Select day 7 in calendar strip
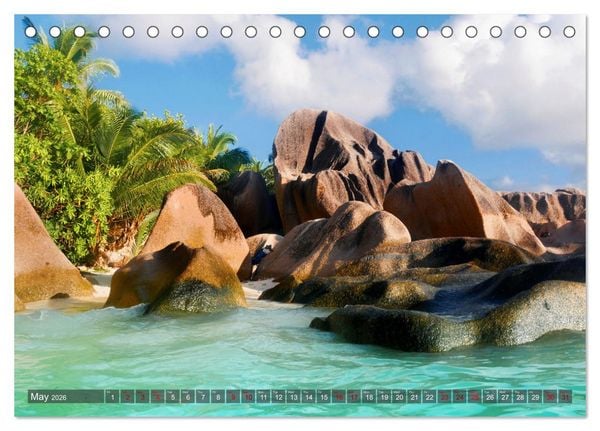The width and height of the screenshot is (600, 431). pos(203,397)
